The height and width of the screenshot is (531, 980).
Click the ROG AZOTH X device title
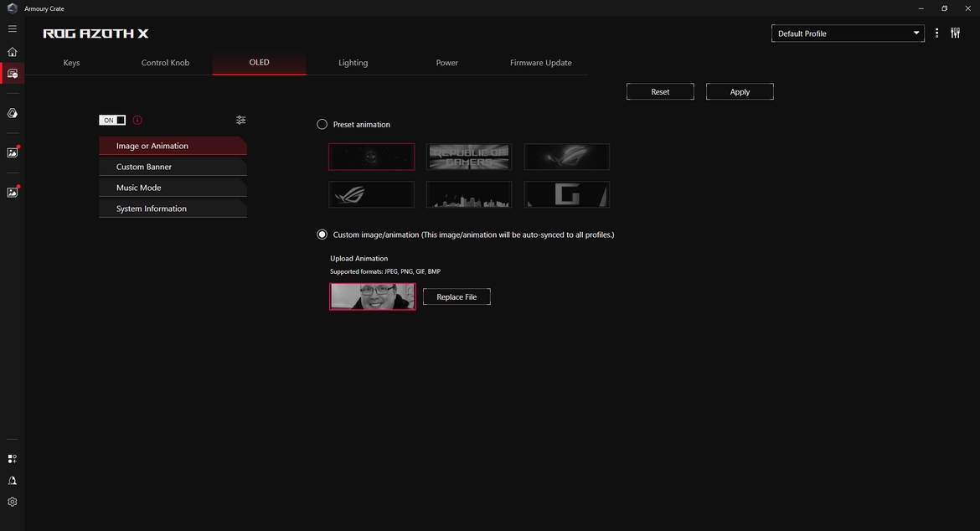pyautogui.click(x=95, y=34)
